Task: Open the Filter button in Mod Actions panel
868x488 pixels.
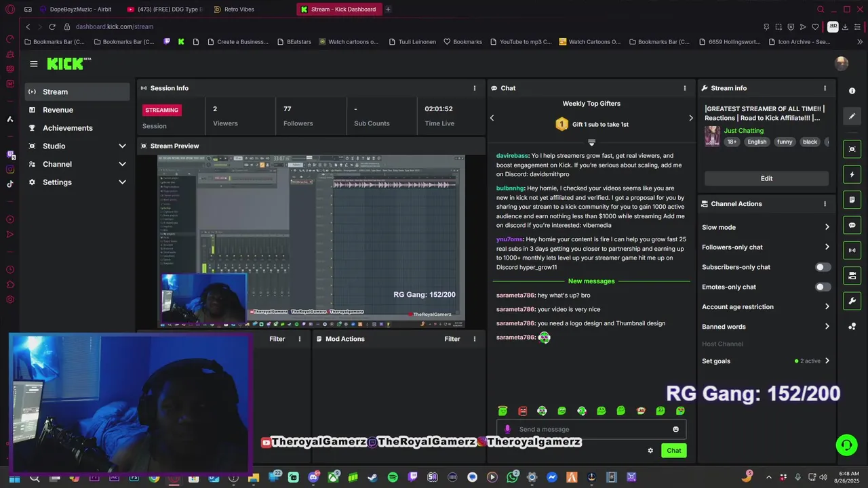Action: [x=452, y=339]
